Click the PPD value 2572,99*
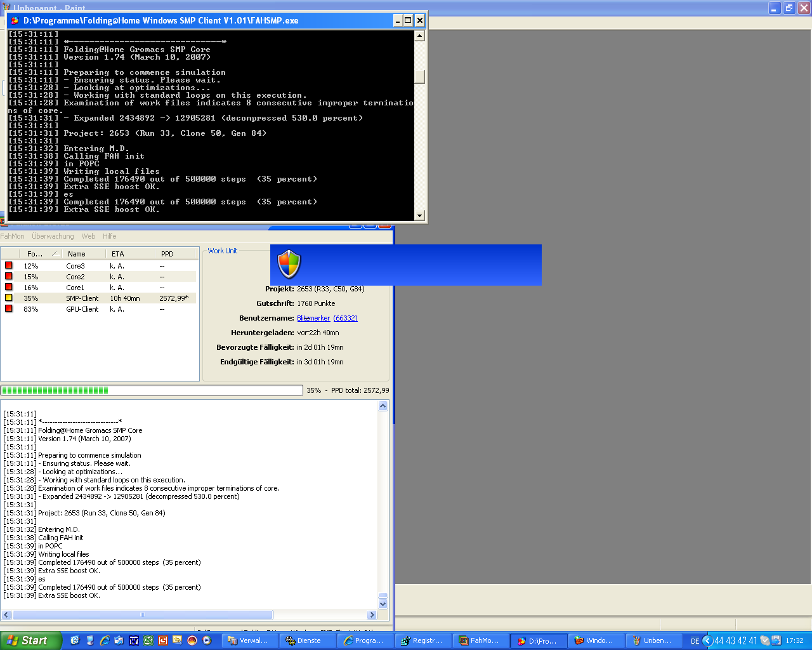Viewport: 812px width, 650px height. pos(174,298)
